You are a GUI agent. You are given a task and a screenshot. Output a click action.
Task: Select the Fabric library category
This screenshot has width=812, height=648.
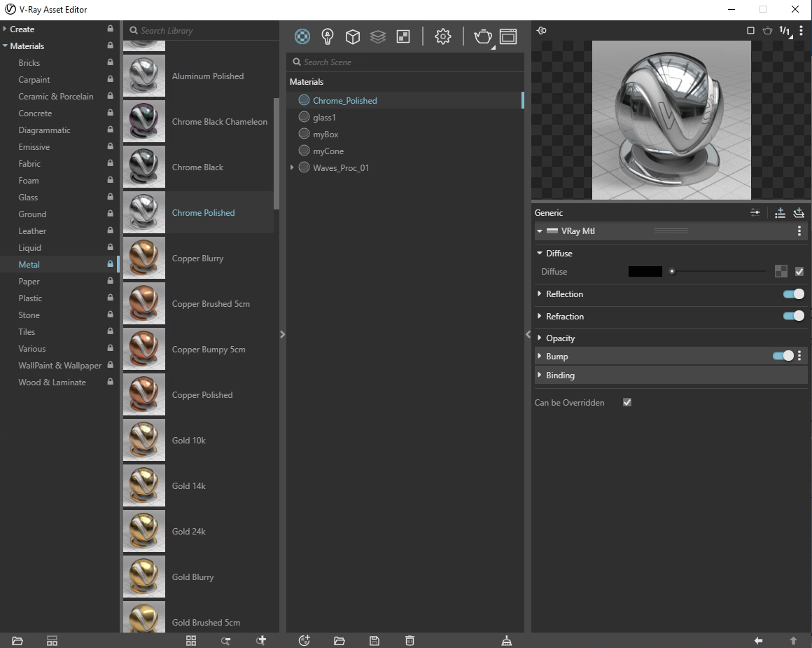pos(29,164)
